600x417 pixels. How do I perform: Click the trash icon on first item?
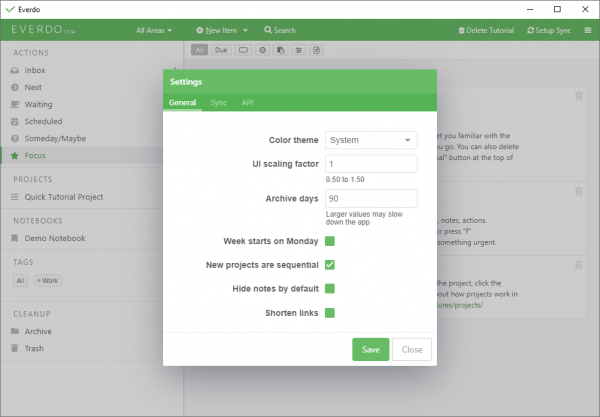pos(579,96)
